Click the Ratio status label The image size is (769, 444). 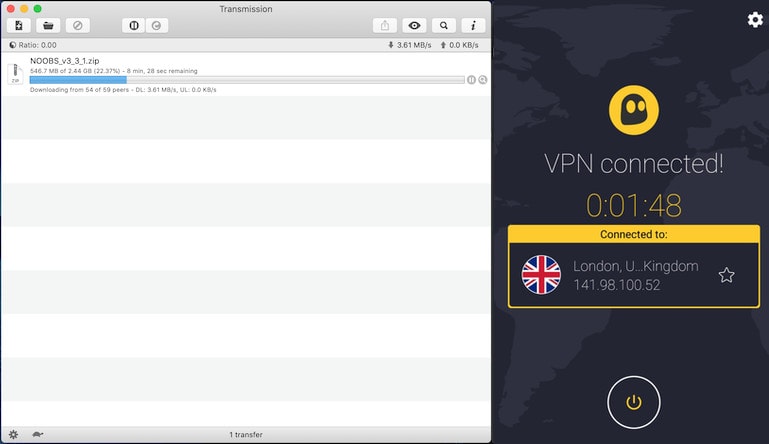(x=36, y=45)
